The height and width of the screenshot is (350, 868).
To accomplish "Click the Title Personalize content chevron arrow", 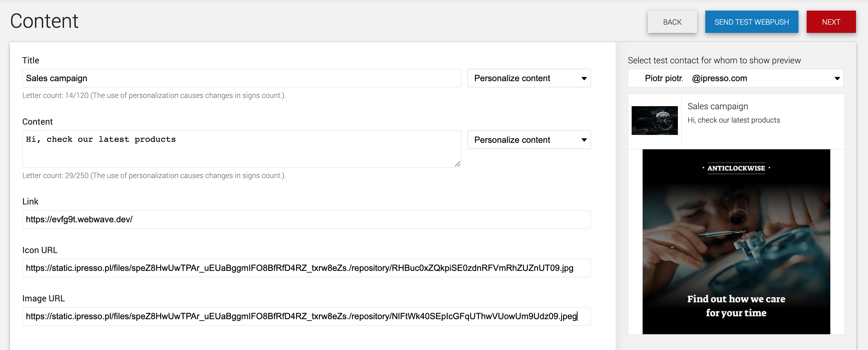I will click(583, 78).
